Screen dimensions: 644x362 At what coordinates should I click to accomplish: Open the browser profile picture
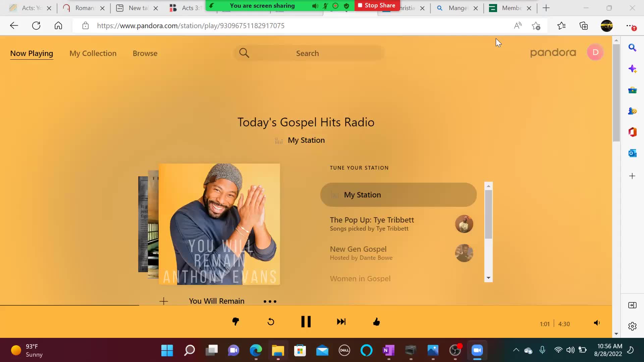pos(607,26)
